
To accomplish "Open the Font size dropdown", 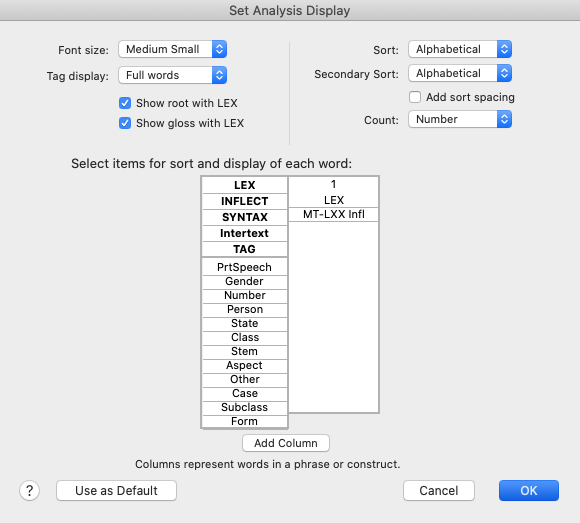I will [x=172, y=49].
